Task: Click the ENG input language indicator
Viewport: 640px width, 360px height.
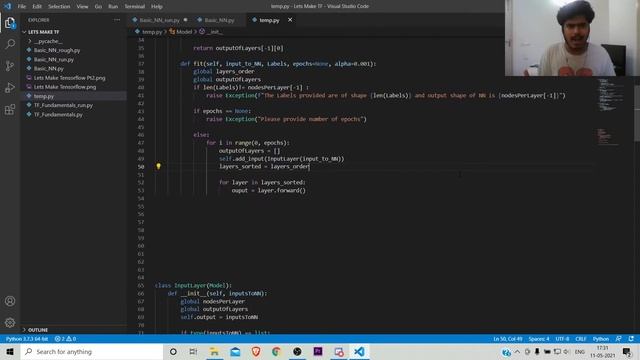Action: 580,352
